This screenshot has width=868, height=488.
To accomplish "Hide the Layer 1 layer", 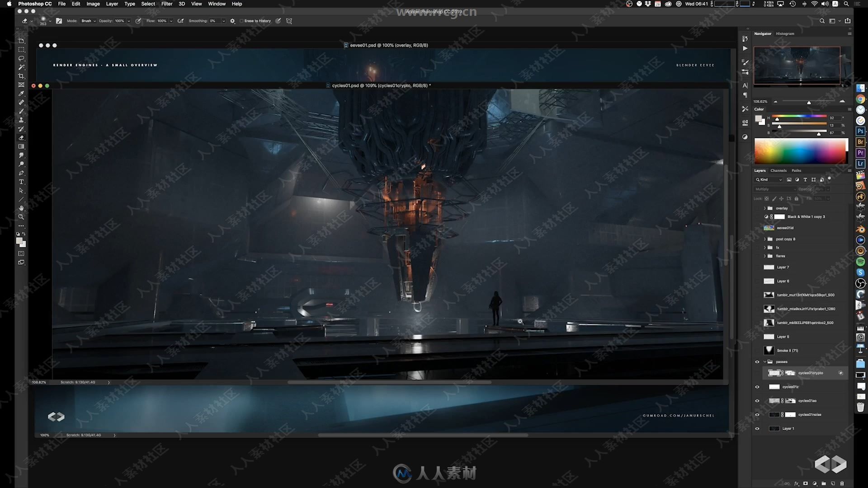I will (x=757, y=428).
